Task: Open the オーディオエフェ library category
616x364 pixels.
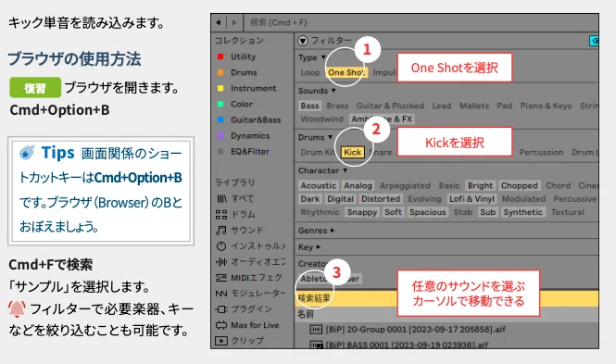Action: pyautogui.click(x=250, y=261)
